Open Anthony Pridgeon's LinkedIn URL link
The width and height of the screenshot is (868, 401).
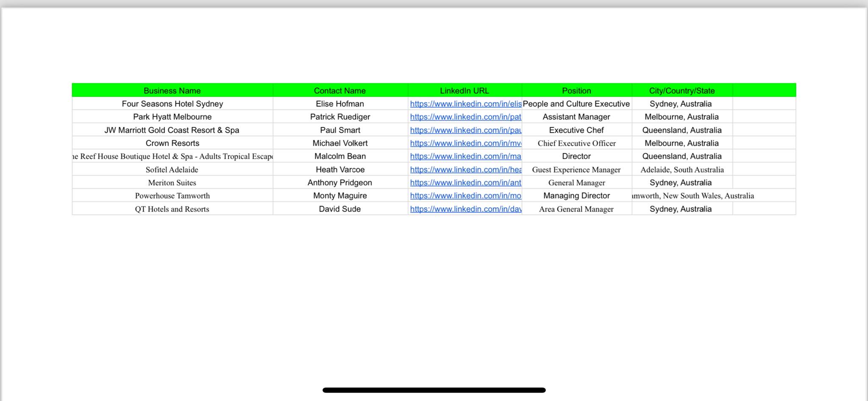click(465, 183)
